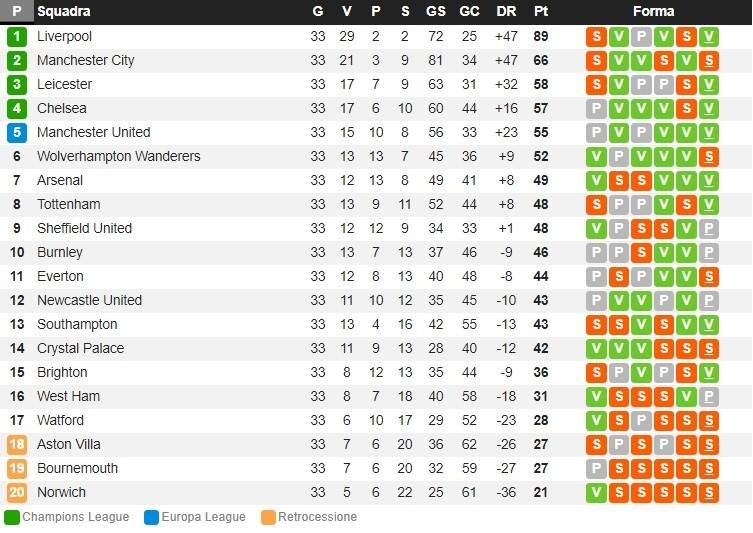Click the orange Retrocessione legend swatch
The width and height of the screenshot is (753, 533).
pyautogui.click(x=268, y=517)
